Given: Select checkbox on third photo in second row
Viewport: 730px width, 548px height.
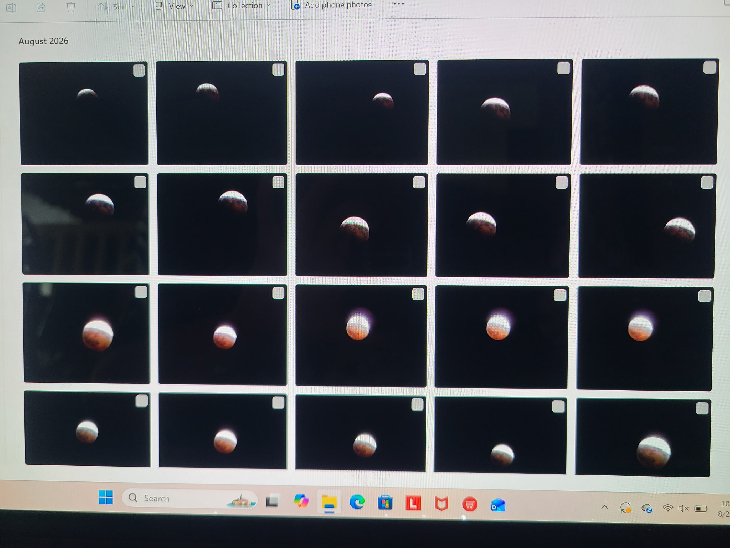Looking at the screenshot, I should [419, 182].
